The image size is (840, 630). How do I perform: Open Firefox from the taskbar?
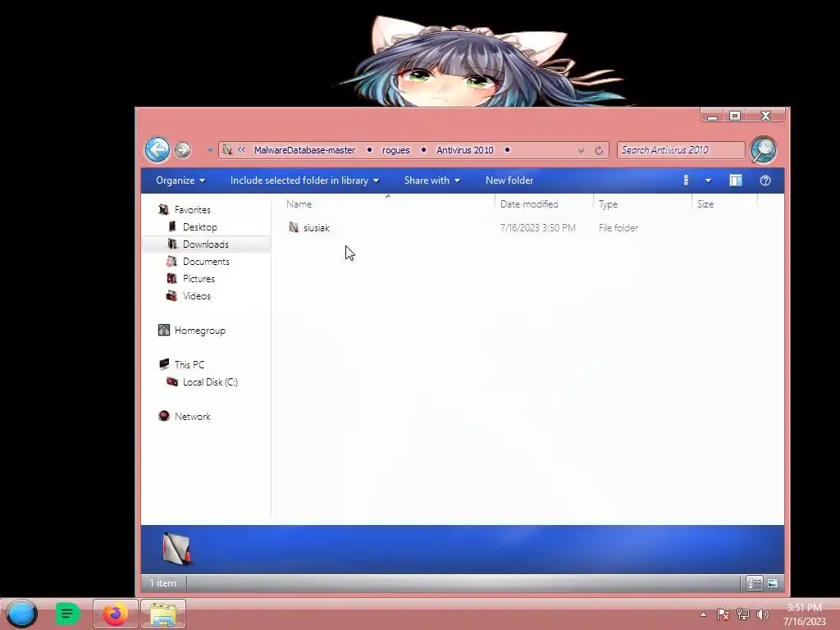pyautogui.click(x=115, y=614)
